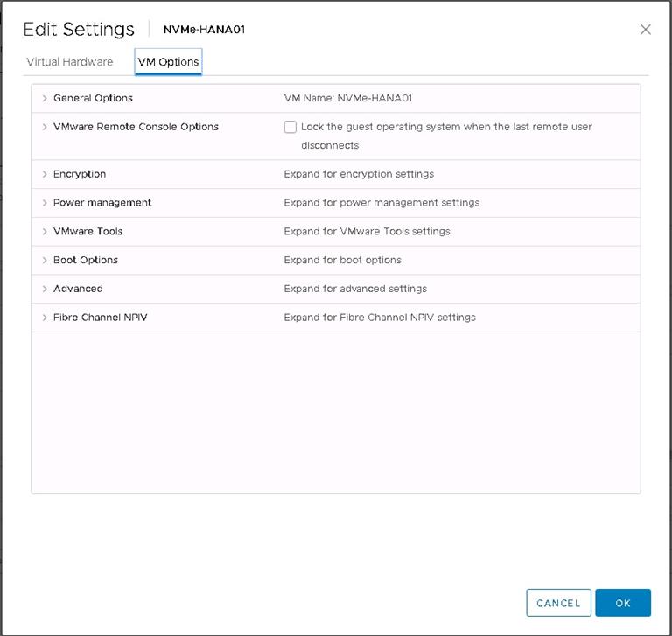Click the Fibre Channel NPIV label
672x636 pixels.
pos(101,318)
